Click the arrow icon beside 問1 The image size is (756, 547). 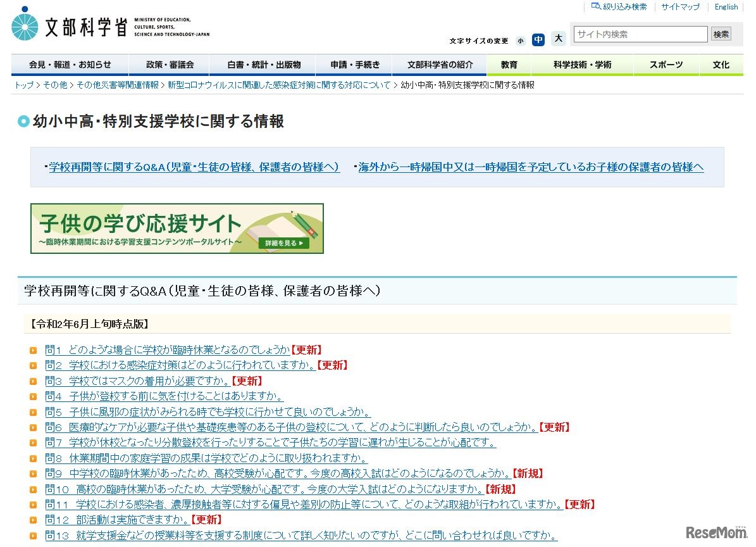tap(34, 349)
